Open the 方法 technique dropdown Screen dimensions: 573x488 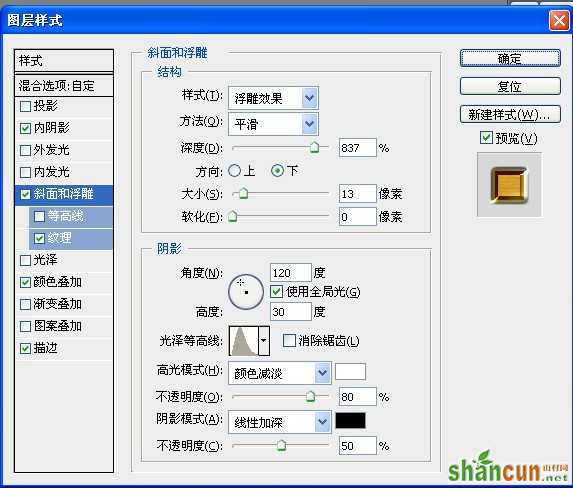(273, 124)
